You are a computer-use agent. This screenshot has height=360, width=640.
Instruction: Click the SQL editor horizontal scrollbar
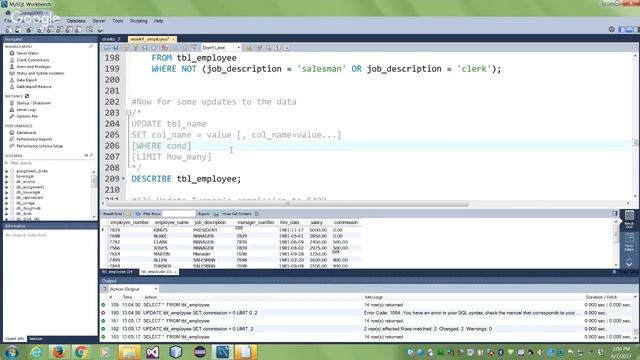[x=287, y=203]
